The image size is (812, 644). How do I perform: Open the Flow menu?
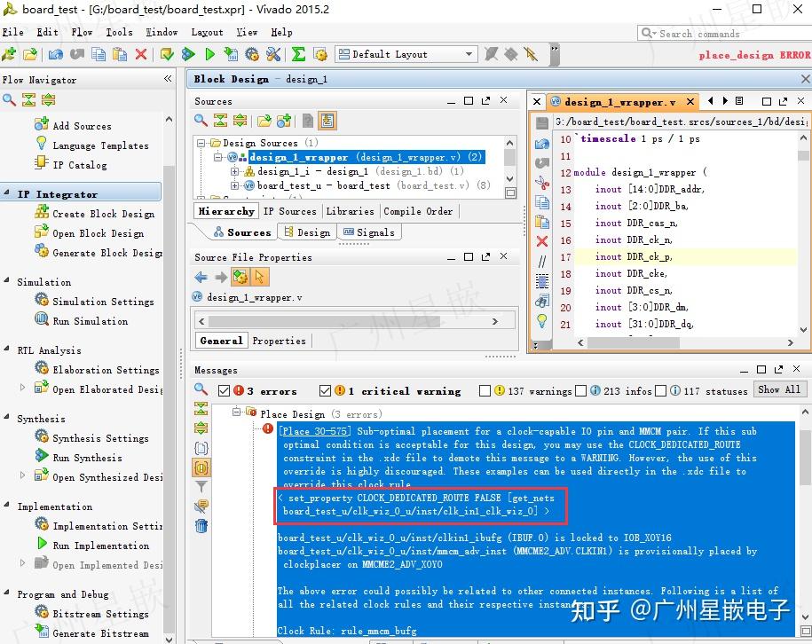tap(81, 32)
